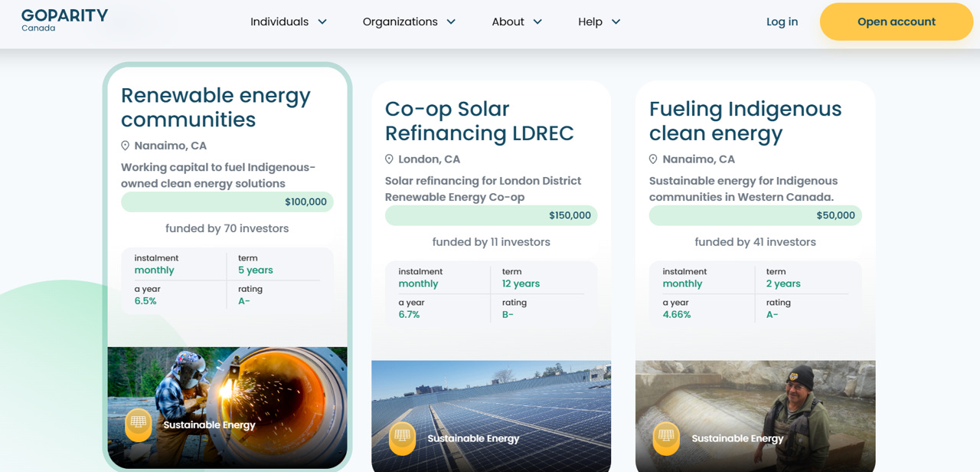The width and height of the screenshot is (980, 472).
Task: Click the GoParity Canada logo
Action: point(64,20)
